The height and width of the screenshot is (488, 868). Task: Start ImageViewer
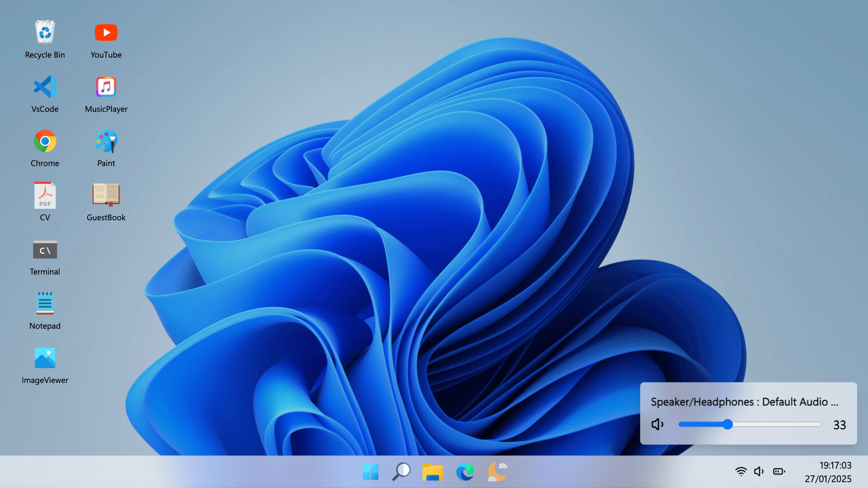tap(45, 358)
